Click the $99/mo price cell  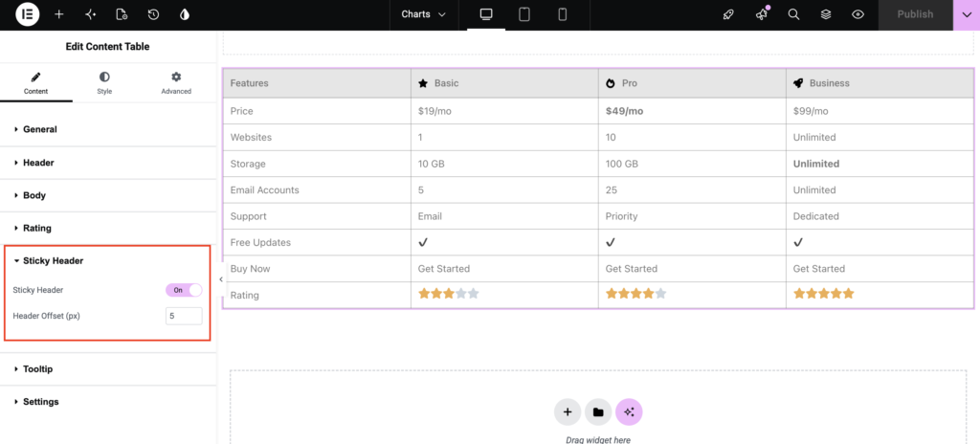[x=880, y=111]
